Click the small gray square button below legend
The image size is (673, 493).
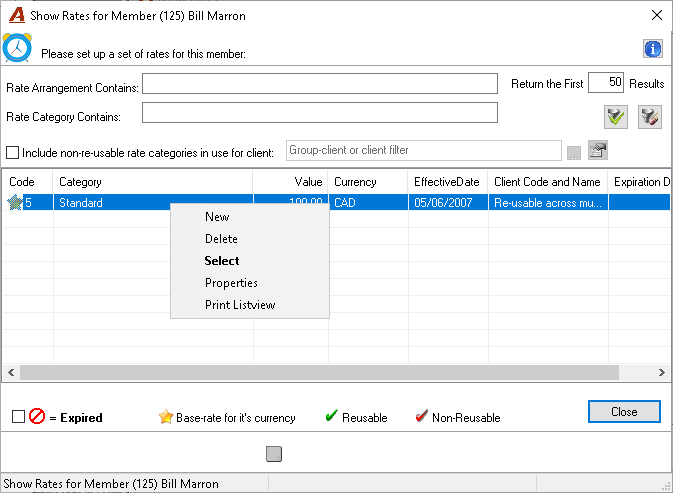[274, 454]
